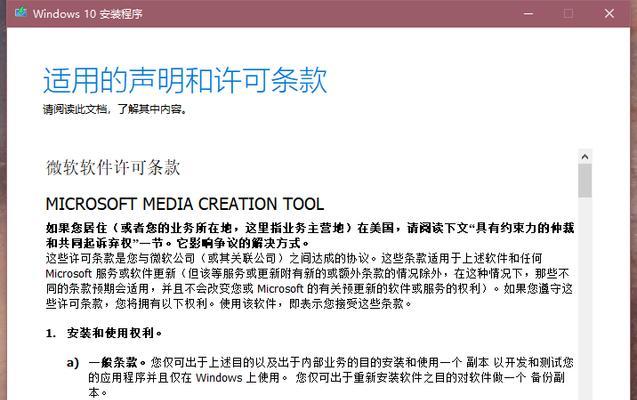Click the Windows 10 setup app icon in title bar
This screenshot has width=637, height=400.
20,13
